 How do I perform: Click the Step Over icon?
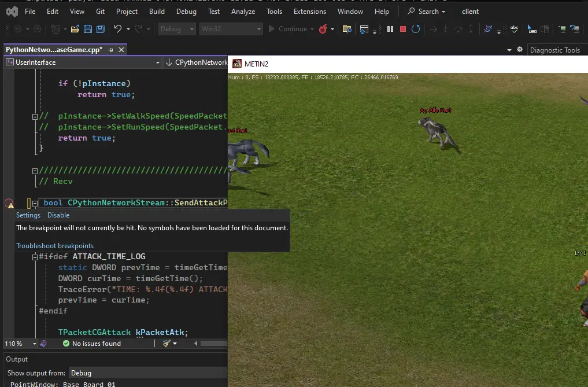pyautogui.click(x=458, y=29)
